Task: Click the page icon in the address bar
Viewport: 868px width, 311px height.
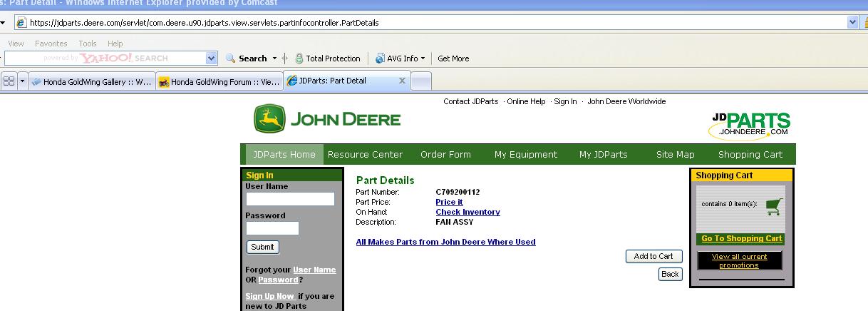Action: coord(21,22)
